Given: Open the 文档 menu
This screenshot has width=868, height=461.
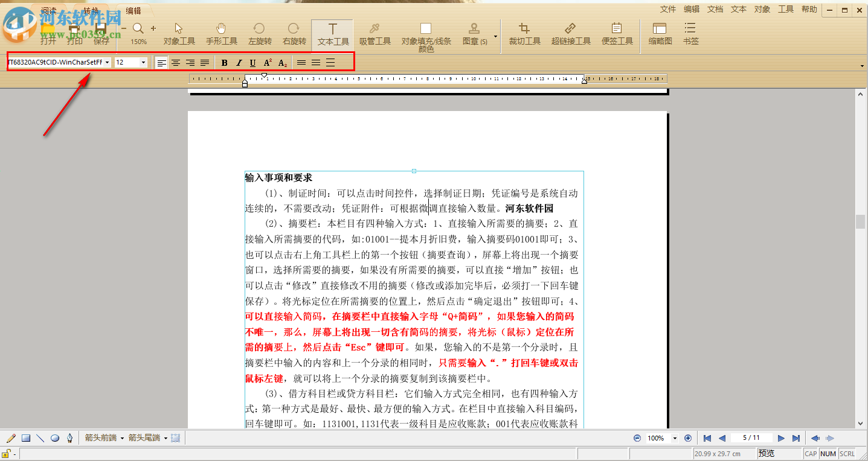Looking at the screenshot, I should (715, 9).
